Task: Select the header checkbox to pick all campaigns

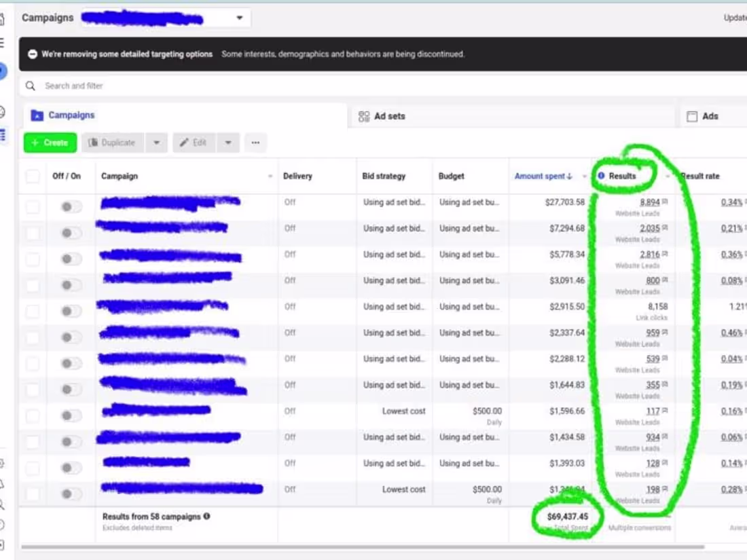Action: (x=33, y=175)
